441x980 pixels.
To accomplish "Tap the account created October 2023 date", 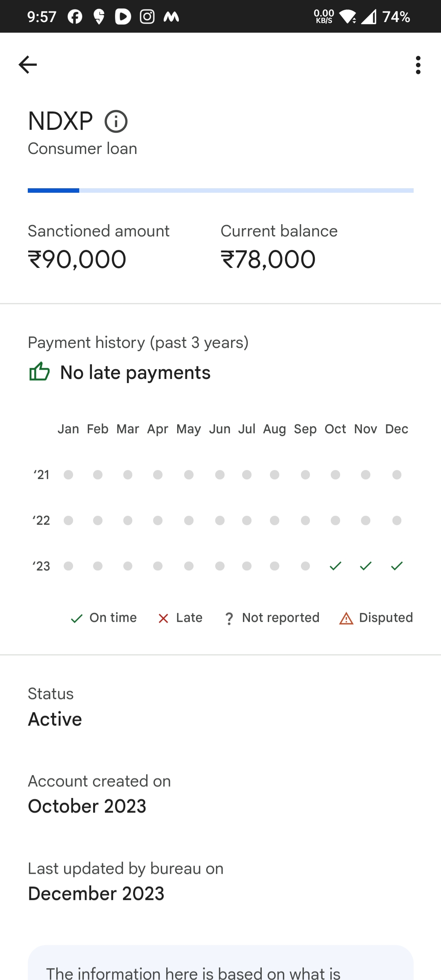I will pos(87,806).
